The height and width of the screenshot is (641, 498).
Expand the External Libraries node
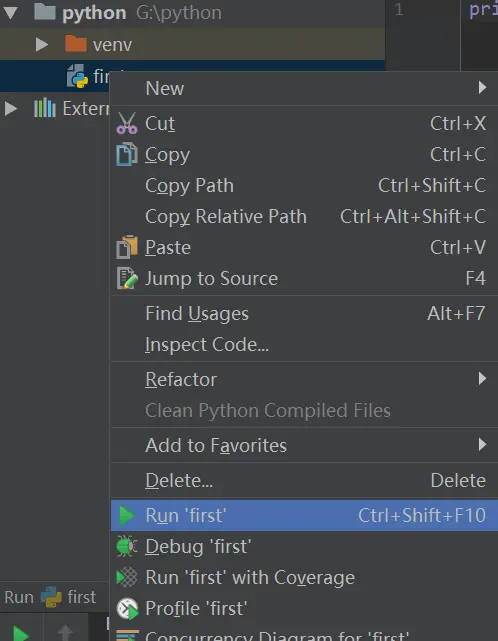(x=11, y=108)
